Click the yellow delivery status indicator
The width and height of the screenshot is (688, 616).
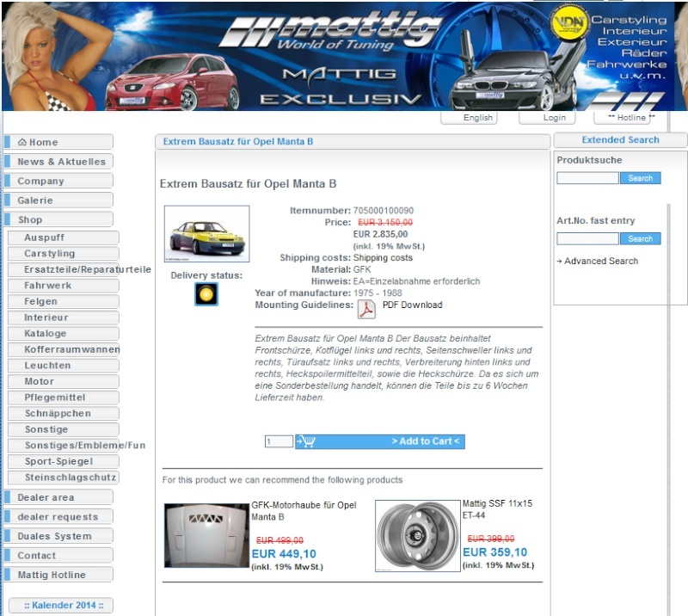tap(206, 293)
